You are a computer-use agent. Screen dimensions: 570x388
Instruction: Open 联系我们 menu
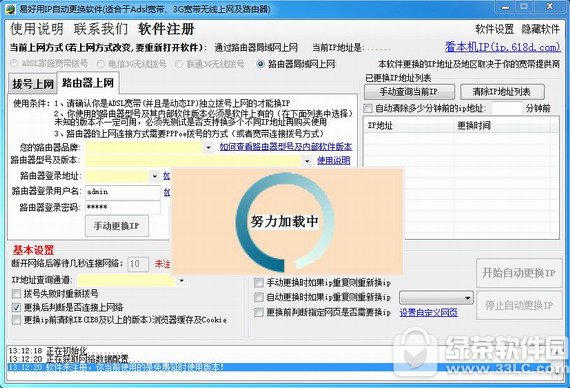(x=101, y=29)
